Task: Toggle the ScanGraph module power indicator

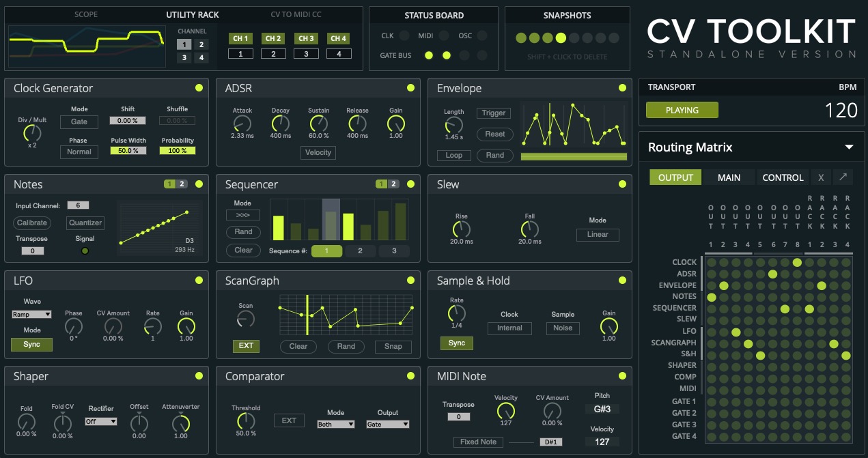Action: pyautogui.click(x=410, y=280)
